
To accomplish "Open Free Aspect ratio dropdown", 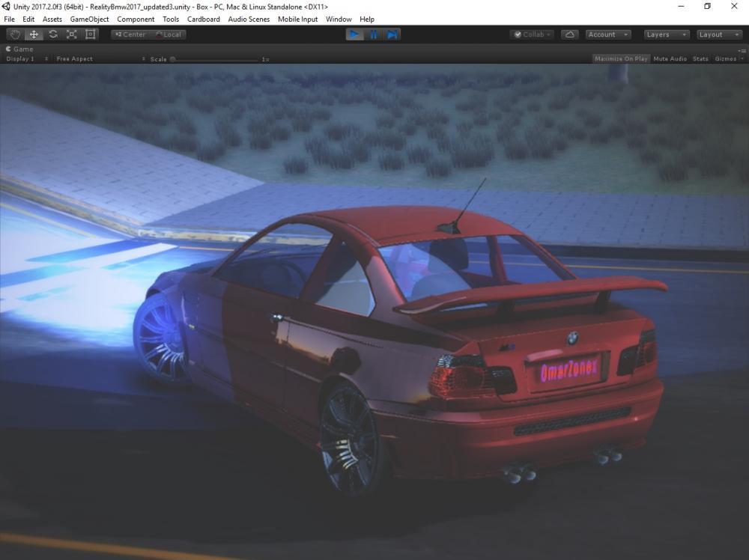I will [100, 58].
